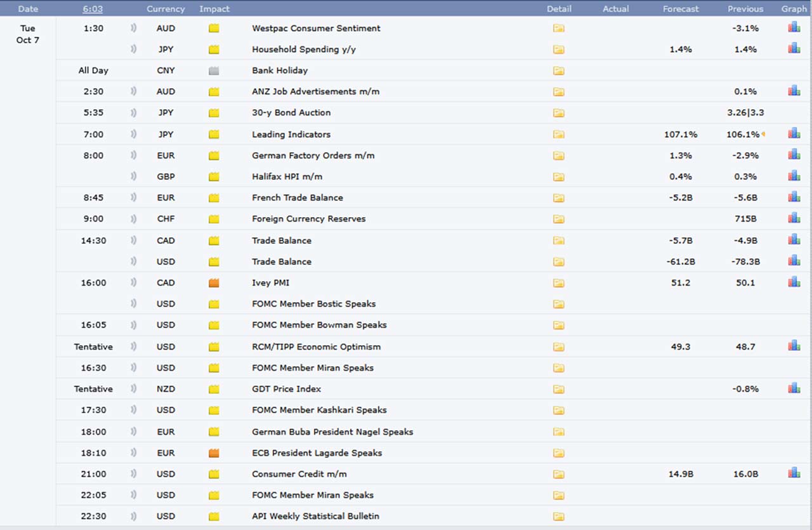Image resolution: width=812 pixels, height=530 pixels.
Task: View graph for Westpac Consumer Sentiment
Action: coord(794,27)
